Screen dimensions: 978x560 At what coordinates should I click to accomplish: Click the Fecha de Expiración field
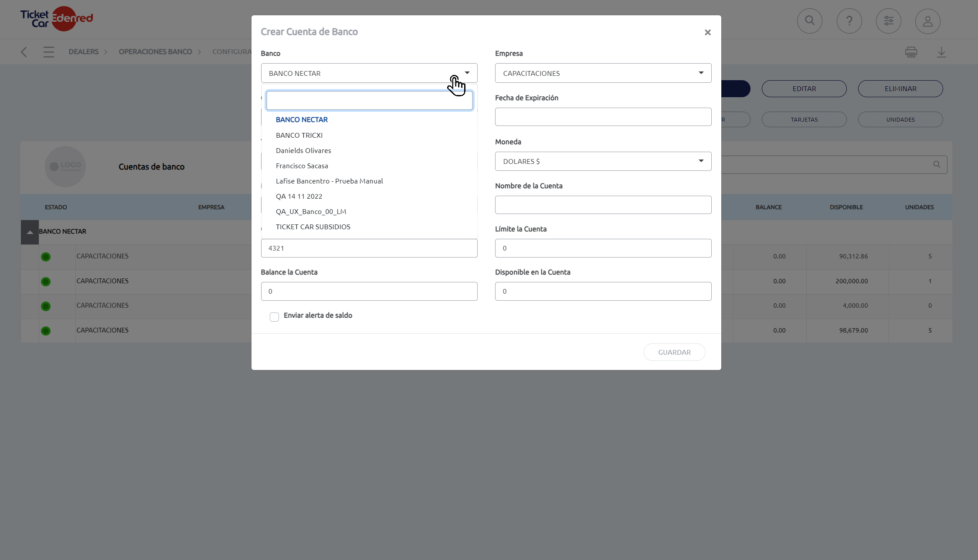pos(603,117)
